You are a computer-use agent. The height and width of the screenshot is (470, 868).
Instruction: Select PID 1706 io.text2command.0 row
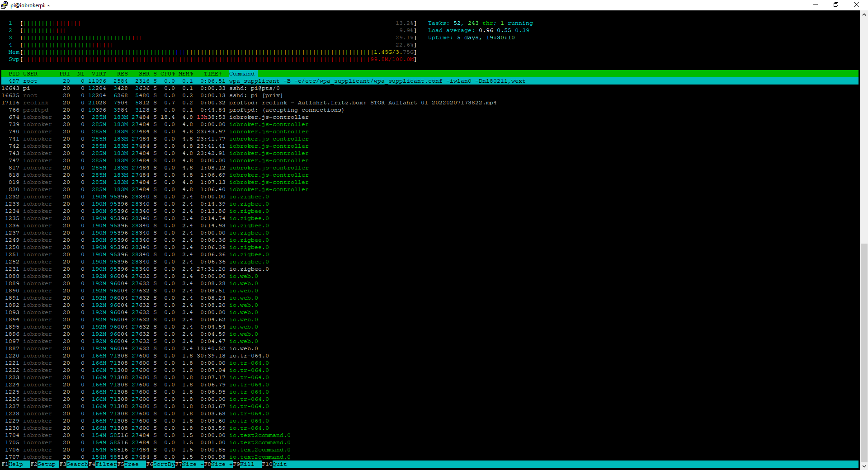coord(429,450)
